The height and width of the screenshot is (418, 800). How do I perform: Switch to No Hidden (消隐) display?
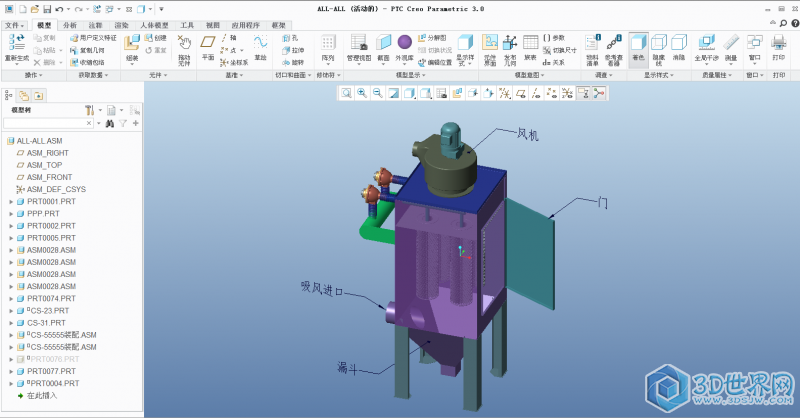click(679, 48)
